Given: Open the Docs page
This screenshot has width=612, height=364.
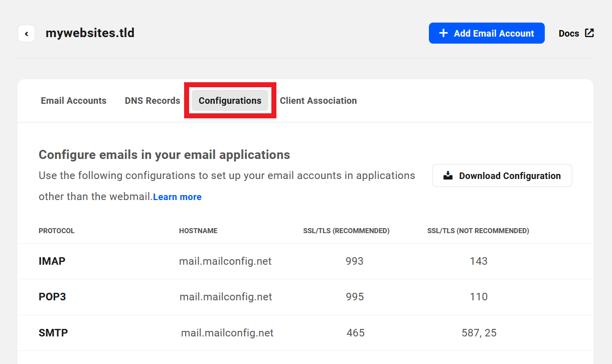Looking at the screenshot, I should [x=568, y=33].
